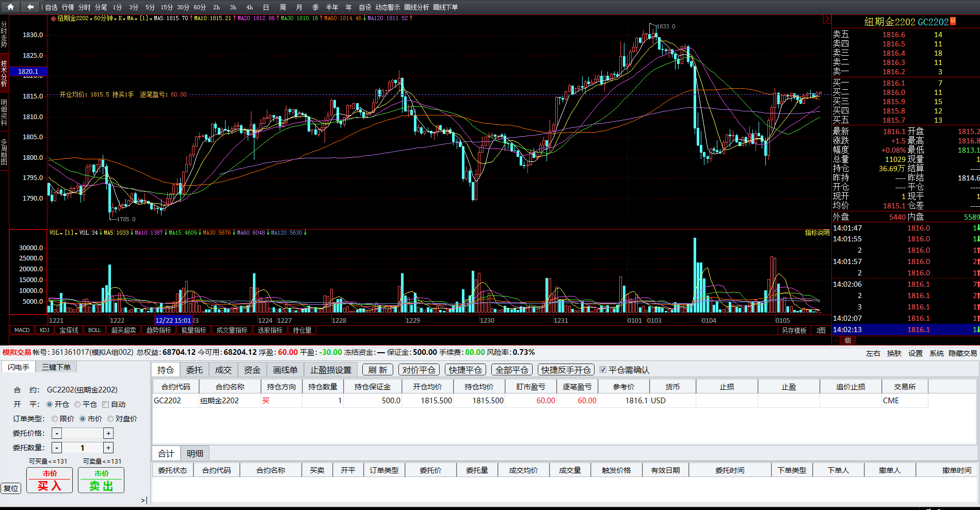This screenshot has height=510, width=980.
Task: Choose the 限价 order type
Action: (55, 419)
